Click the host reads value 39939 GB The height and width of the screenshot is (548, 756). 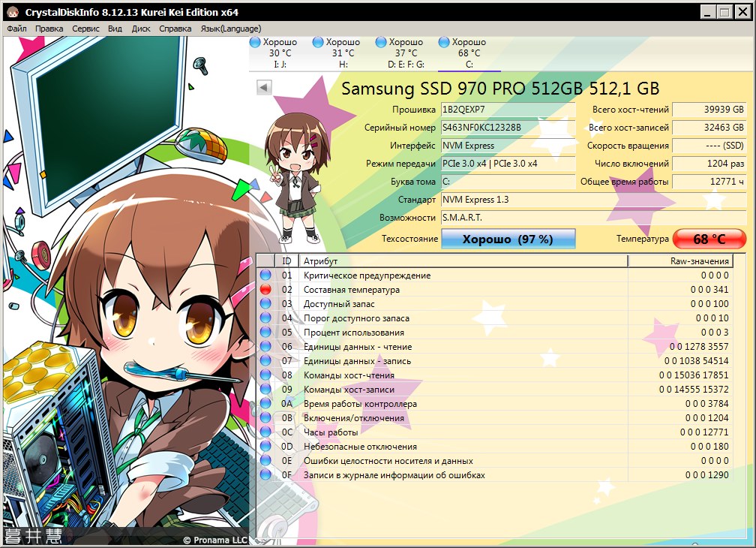pos(709,110)
